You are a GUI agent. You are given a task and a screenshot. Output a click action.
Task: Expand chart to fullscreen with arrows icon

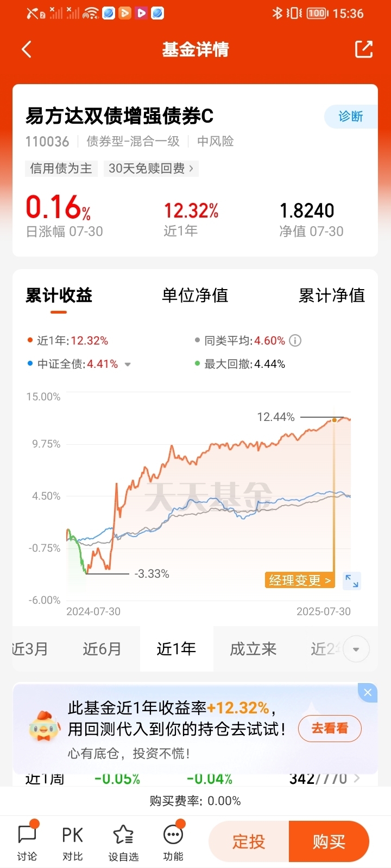(352, 580)
